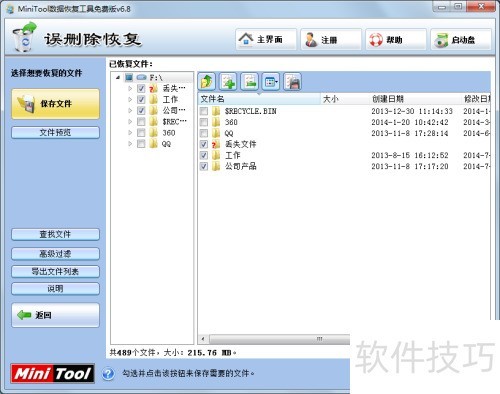Expand 丢失… node in the tree

point(130,88)
